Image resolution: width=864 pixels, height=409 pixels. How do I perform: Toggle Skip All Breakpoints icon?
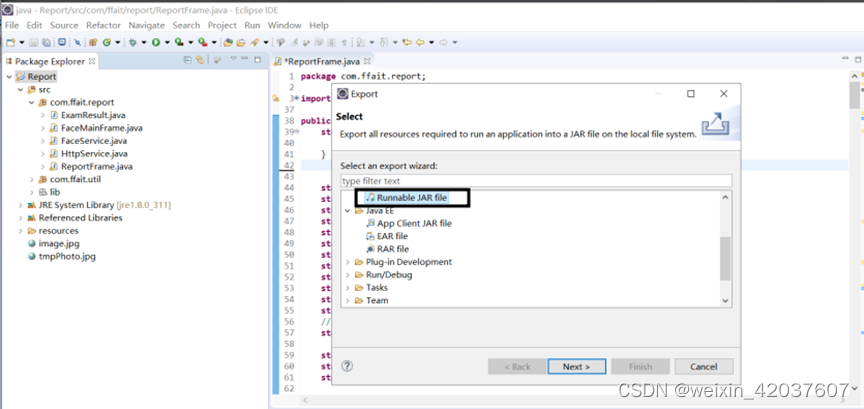click(x=78, y=42)
